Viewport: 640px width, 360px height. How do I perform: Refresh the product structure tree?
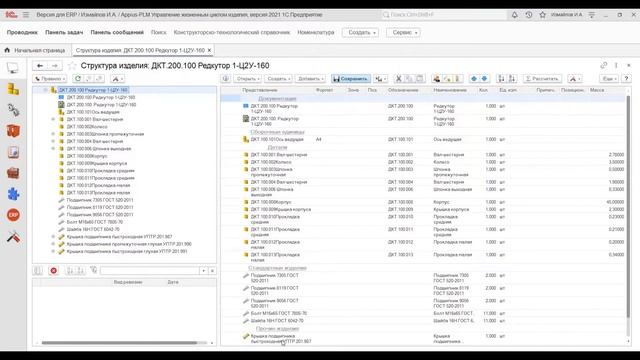coord(78,79)
